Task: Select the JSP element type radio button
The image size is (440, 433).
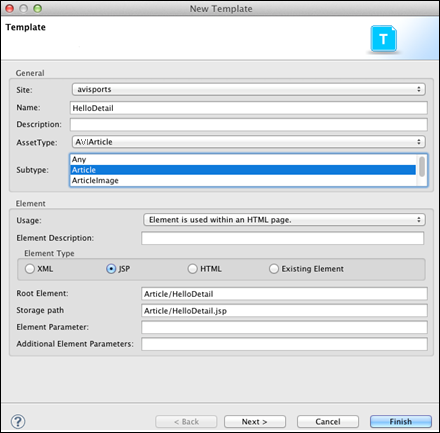Action: click(x=111, y=269)
